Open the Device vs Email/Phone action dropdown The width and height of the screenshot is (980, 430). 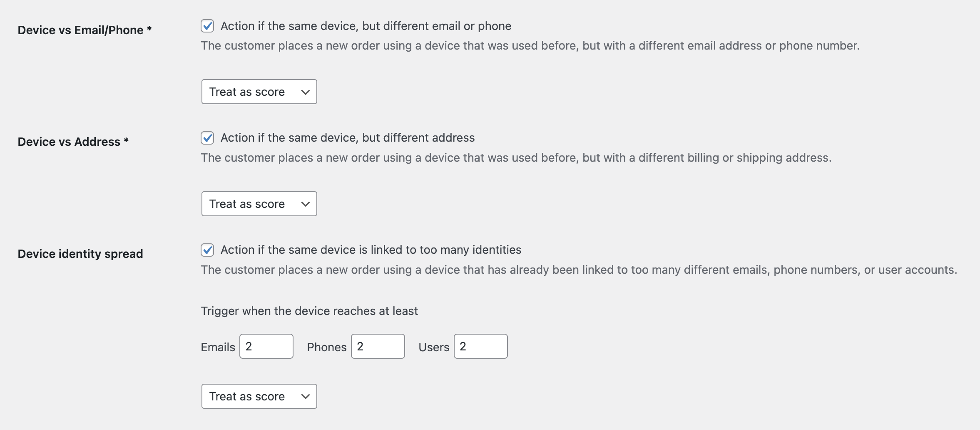(259, 92)
